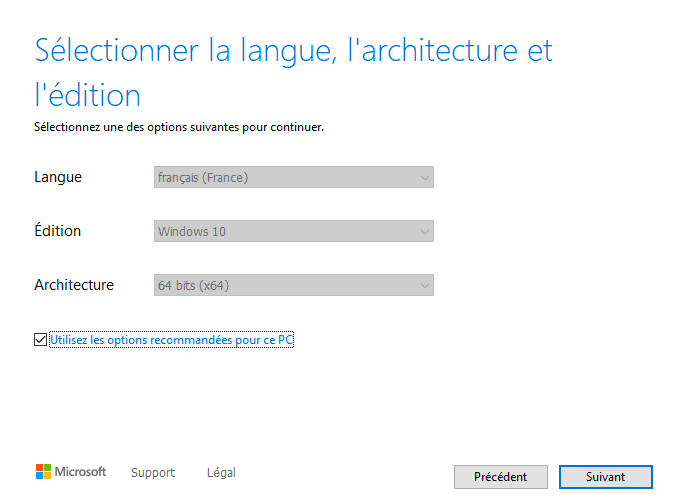Click the 'Utilisez les options recommandées' label
Image resolution: width=673 pixels, height=498 pixels.
(x=171, y=340)
